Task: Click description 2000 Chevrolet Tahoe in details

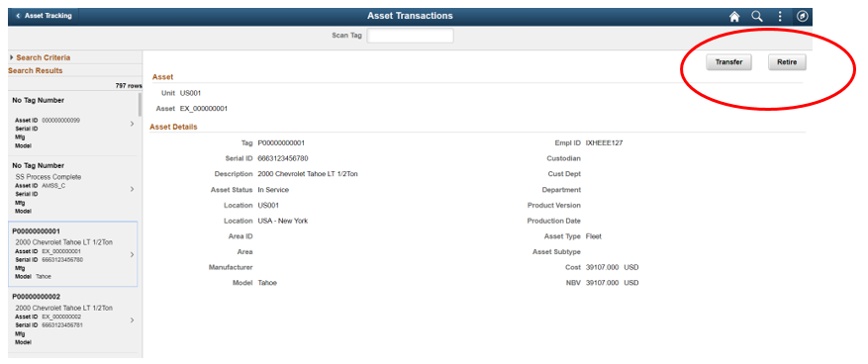Action: click(x=308, y=174)
